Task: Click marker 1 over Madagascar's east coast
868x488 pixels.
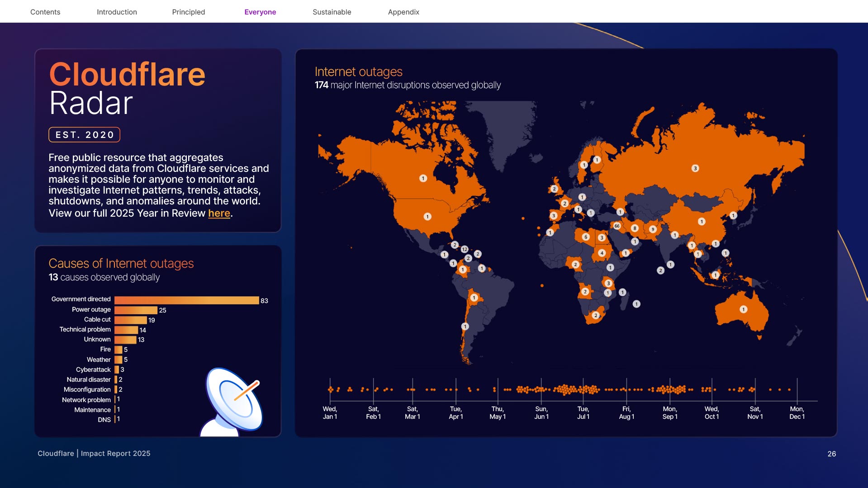Action: 636,304
